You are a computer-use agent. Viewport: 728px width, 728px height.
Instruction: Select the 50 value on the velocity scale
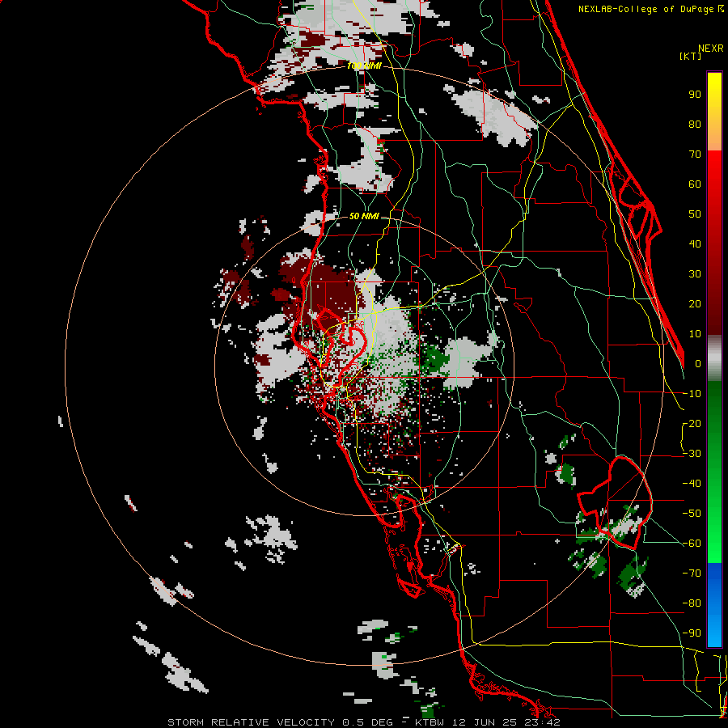(x=695, y=214)
